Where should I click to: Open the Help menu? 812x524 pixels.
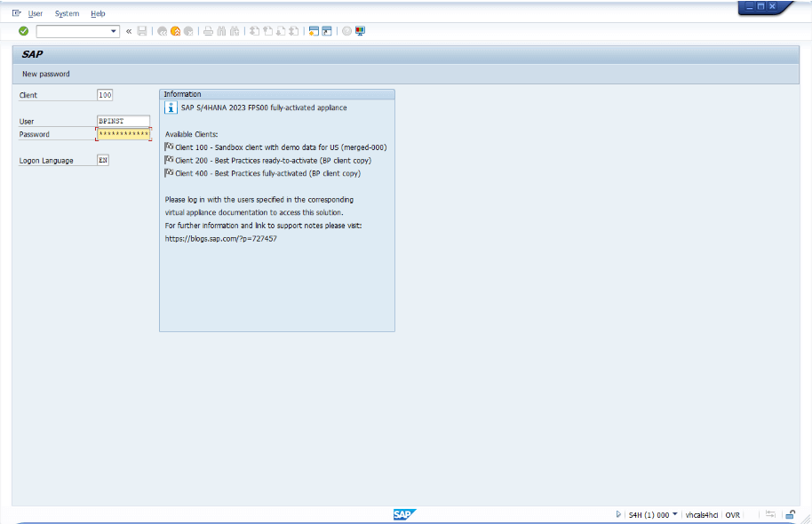tap(98, 13)
